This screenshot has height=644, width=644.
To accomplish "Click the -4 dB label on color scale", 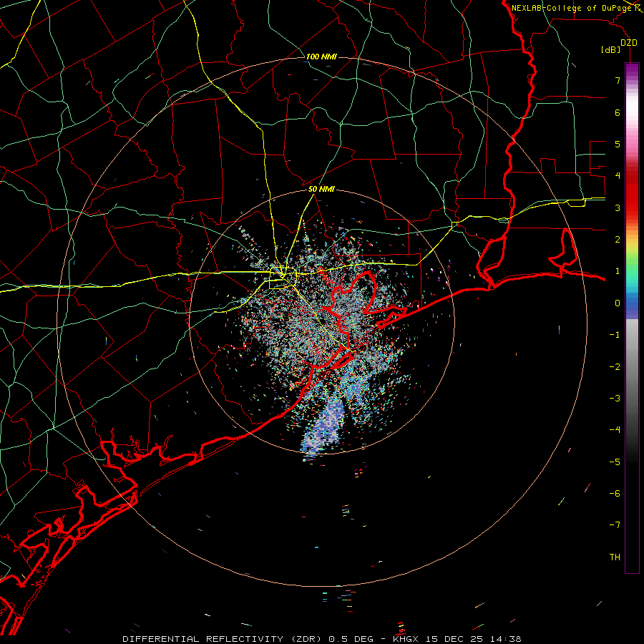I will tap(615, 430).
